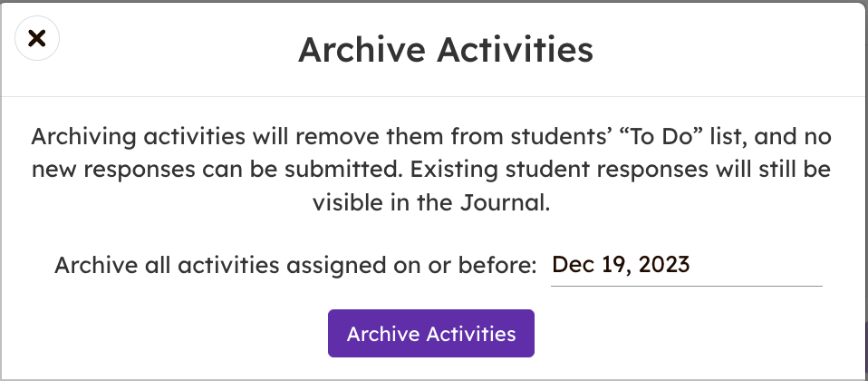Click empty space right of the date text
The image size is (868, 381).
pyautogui.click(x=761, y=266)
